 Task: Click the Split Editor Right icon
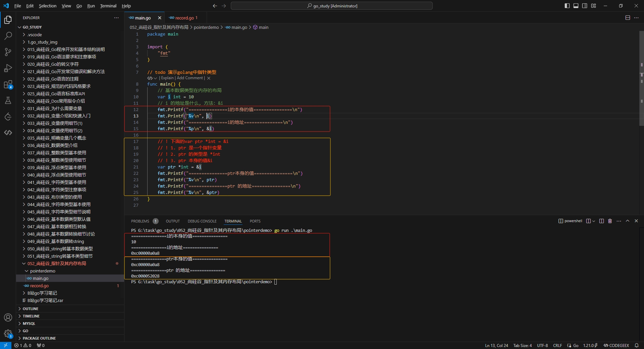tap(628, 18)
